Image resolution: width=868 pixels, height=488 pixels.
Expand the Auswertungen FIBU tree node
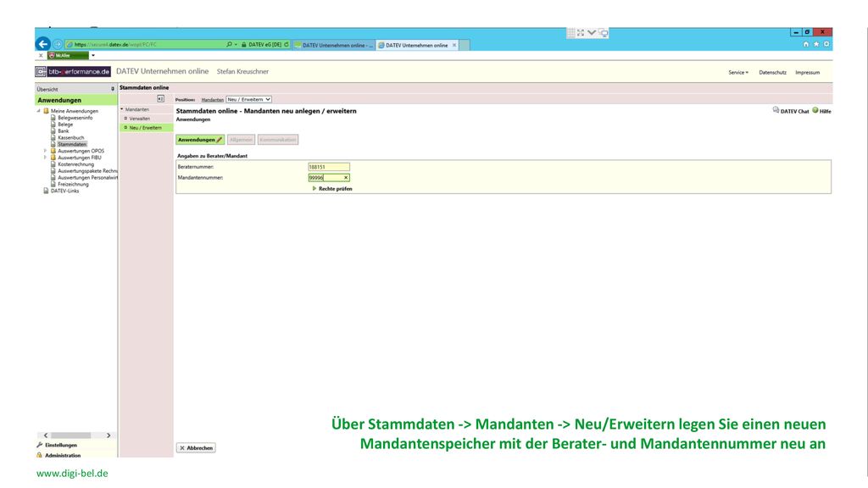[x=46, y=157]
